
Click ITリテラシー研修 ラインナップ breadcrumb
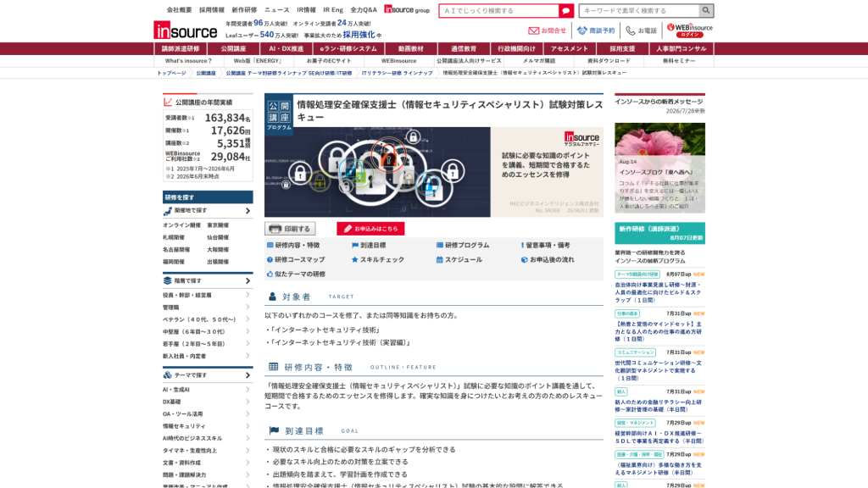pyautogui.click(x=397, y=73)
